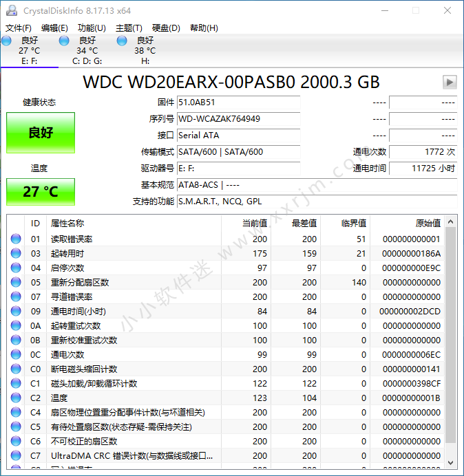Viewport: 464px width, 476px height.
Task: Click the status orb of attribute C6 不可校正的扇区数
Action: (x=16, y=441)
